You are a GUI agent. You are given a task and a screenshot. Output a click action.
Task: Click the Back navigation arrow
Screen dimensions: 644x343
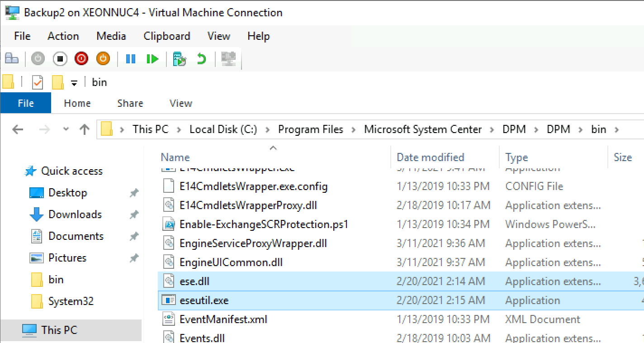coord(18,129)
